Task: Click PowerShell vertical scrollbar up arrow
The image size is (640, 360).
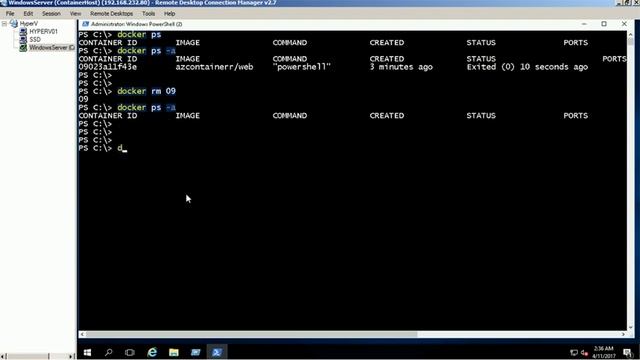Action: click(631, 34)
